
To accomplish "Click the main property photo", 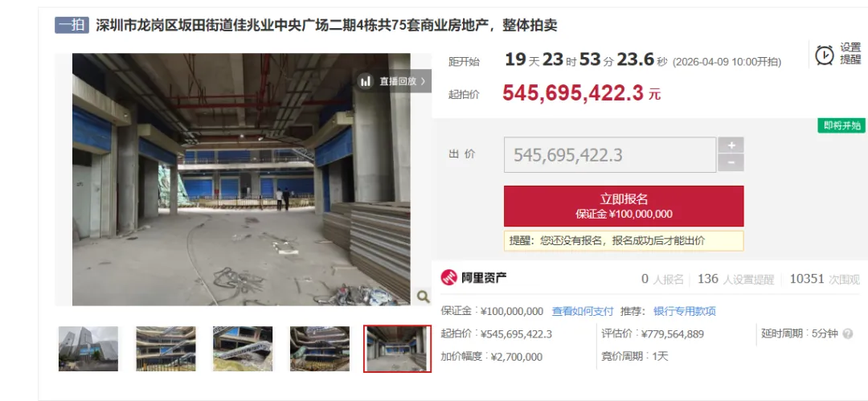I will tap(241, 179).
